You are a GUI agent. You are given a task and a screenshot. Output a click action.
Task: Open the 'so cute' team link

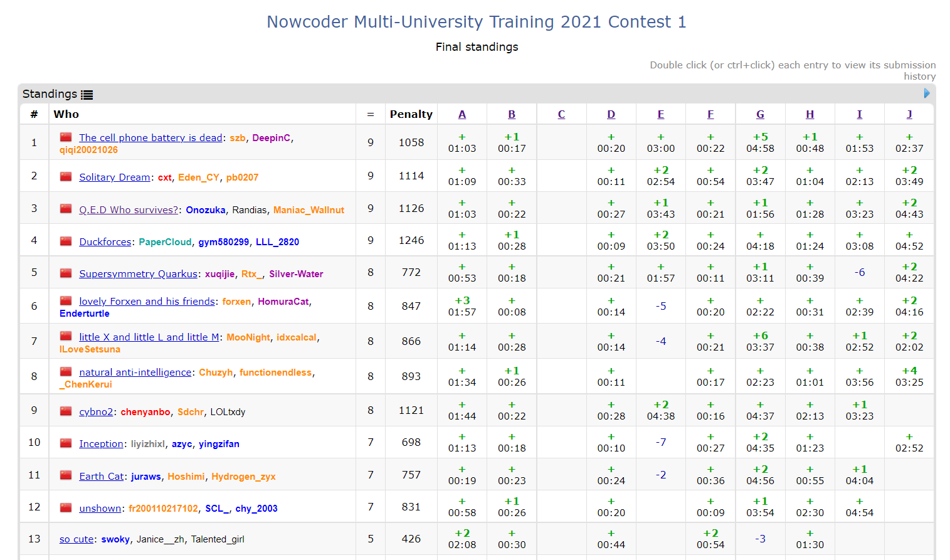[77, 539]
